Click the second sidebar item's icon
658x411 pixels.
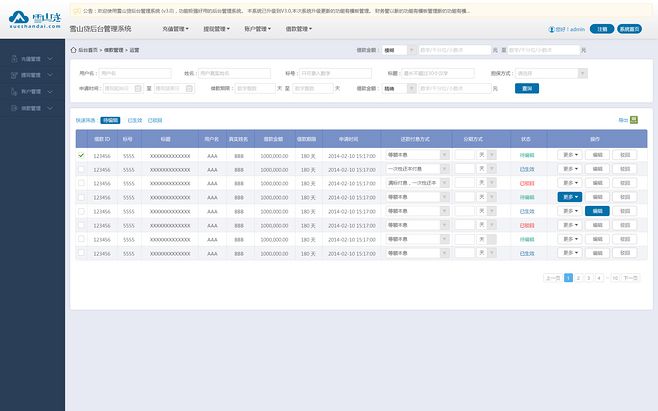(14, 75)
